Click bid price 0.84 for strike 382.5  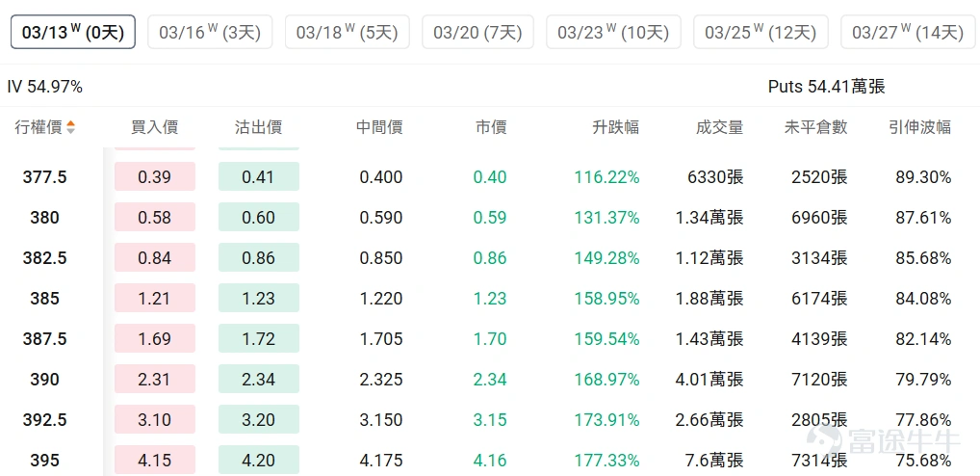pyautogui.click(x=155, y=257)
